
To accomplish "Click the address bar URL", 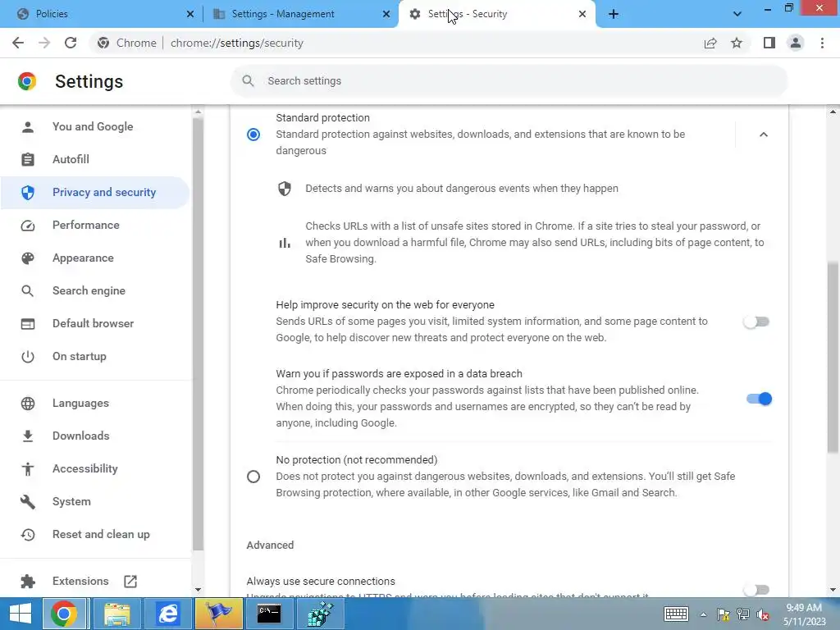I will pos(237,43).
